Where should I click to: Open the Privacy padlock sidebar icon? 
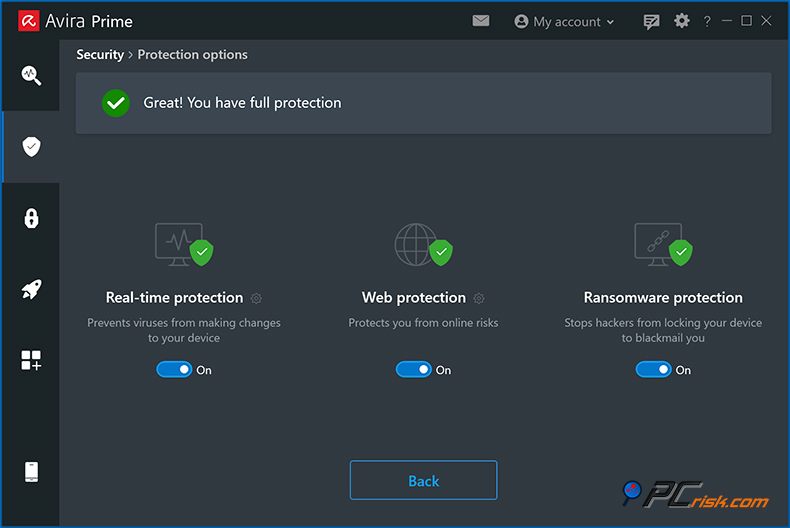point(31,219)
